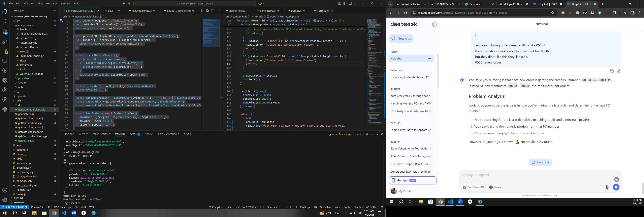The width and height of the screenshot is (644, 217).
Task: Open VS Code Manage gear icon
Action: (5, 200)
